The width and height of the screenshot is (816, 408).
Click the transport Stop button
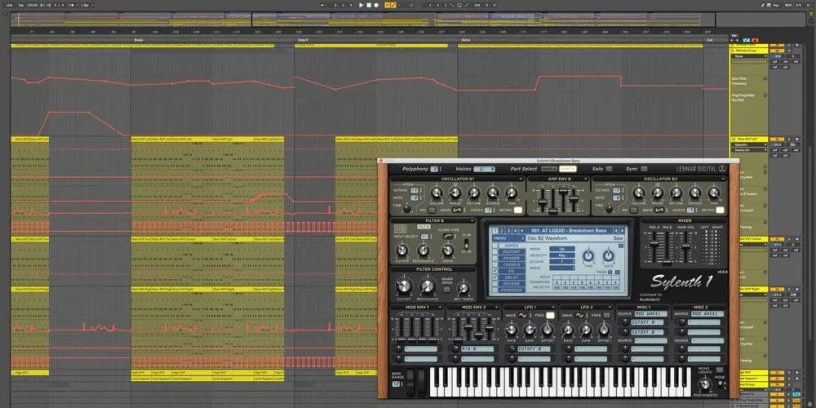(369, 5)
